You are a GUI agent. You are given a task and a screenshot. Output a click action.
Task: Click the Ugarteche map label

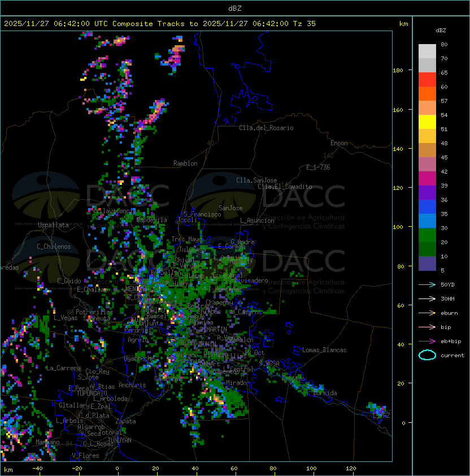tap(140, 358)
